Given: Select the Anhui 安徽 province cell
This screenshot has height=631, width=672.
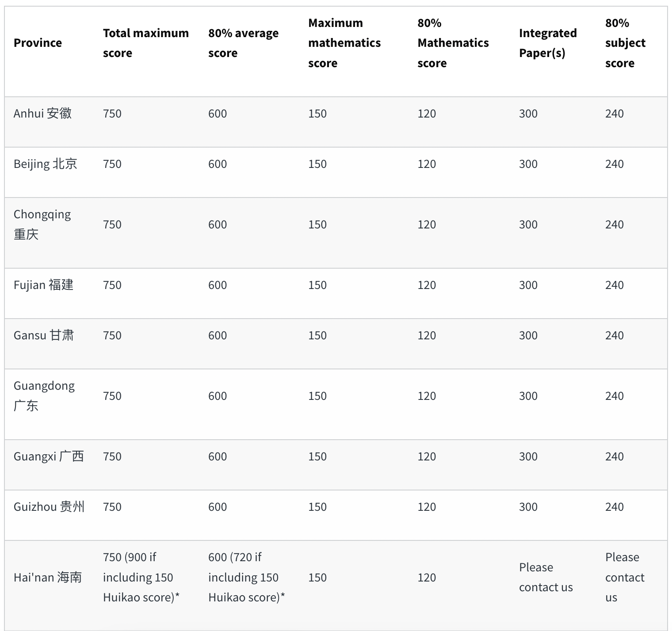Looking at the screenshot, I should (x=42, y=114).
